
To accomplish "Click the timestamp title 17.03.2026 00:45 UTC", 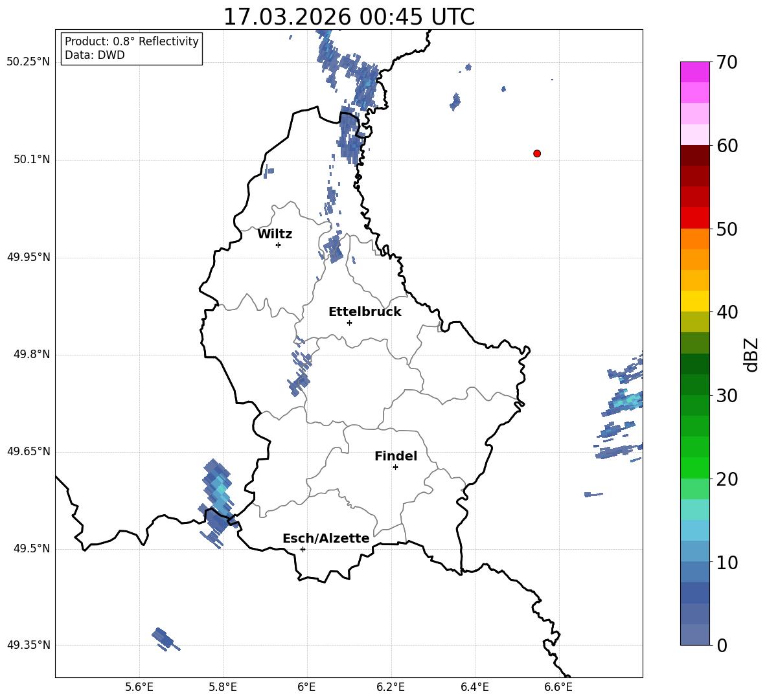I will pyautogui.click(x=349, y=17).
